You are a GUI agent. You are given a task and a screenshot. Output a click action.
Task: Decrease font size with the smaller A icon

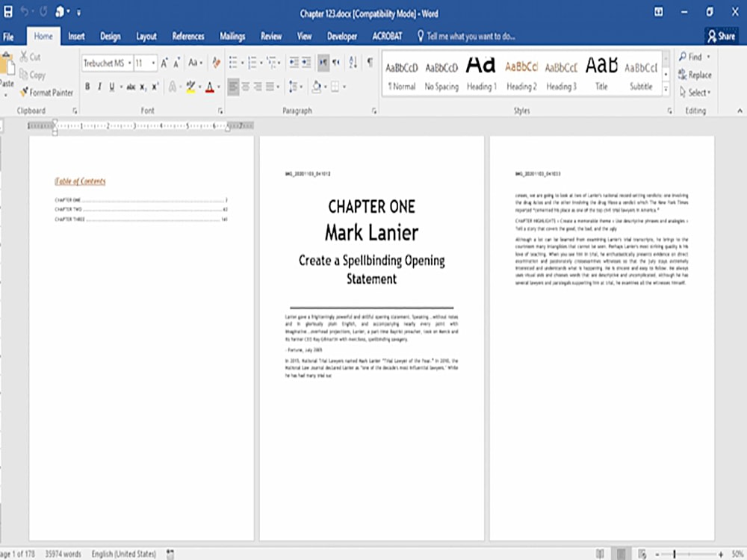(x=176, y=63)
